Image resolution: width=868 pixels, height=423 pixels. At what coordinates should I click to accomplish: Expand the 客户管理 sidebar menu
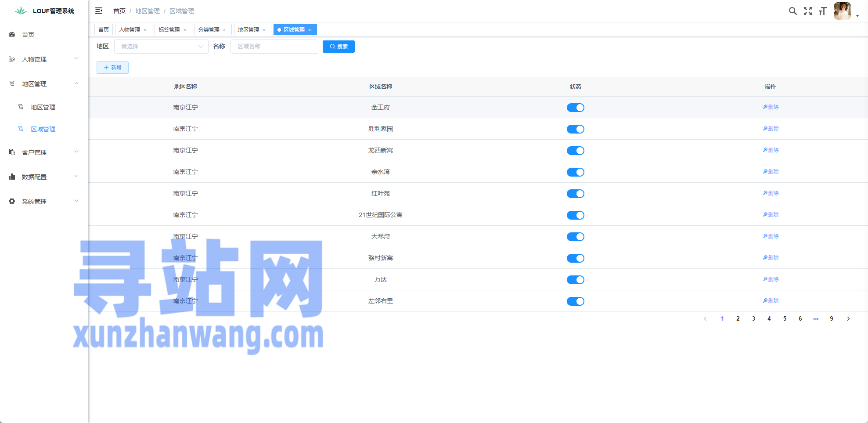43,152
